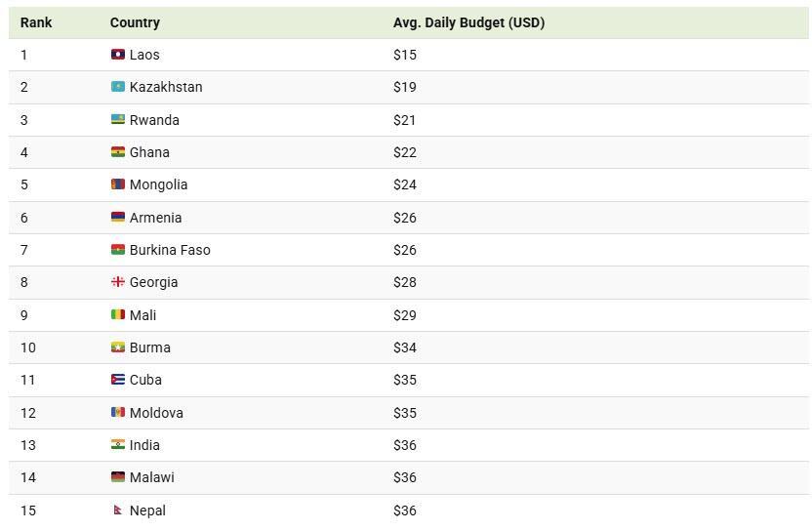Click the Georgia flag icon
Screen dimensions: 812x531
117,282
